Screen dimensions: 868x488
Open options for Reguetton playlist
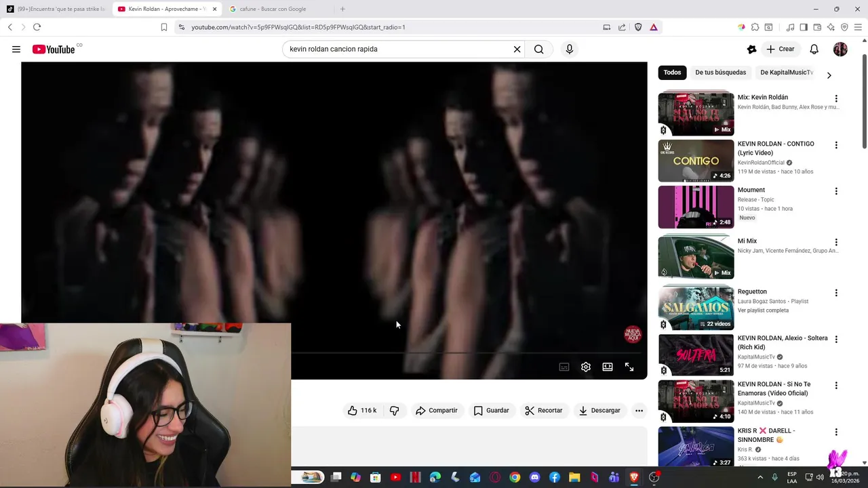pos(836,293)
